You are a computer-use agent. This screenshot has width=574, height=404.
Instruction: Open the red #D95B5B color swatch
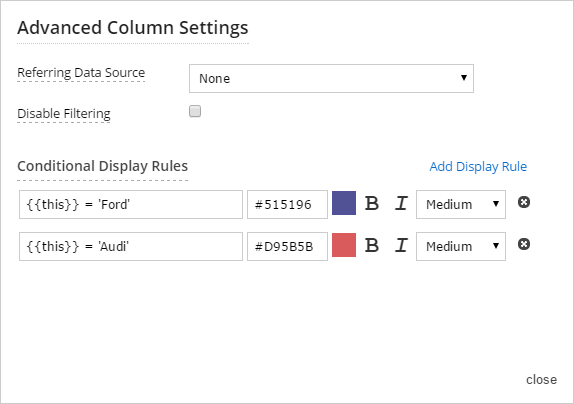[344, 245]
